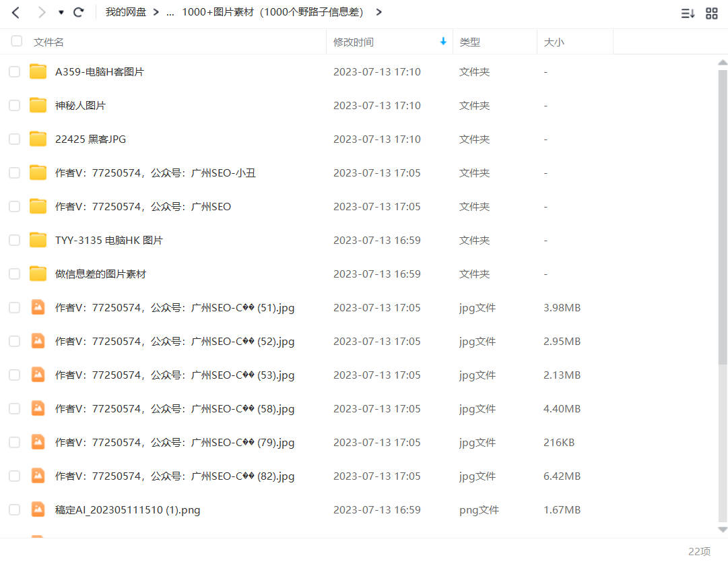Sort by the 文件名 column
728x564 pixels.
tap(48, 42)
